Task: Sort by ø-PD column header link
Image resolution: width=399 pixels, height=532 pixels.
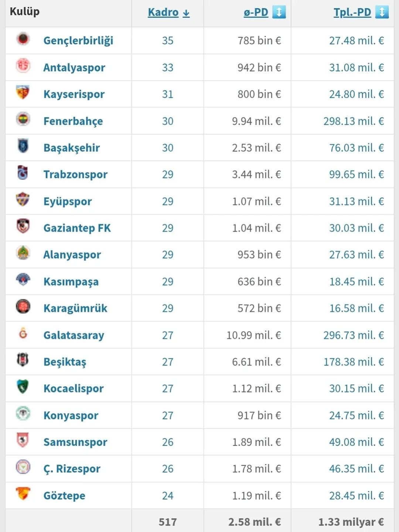Action: tap(256, 12)
